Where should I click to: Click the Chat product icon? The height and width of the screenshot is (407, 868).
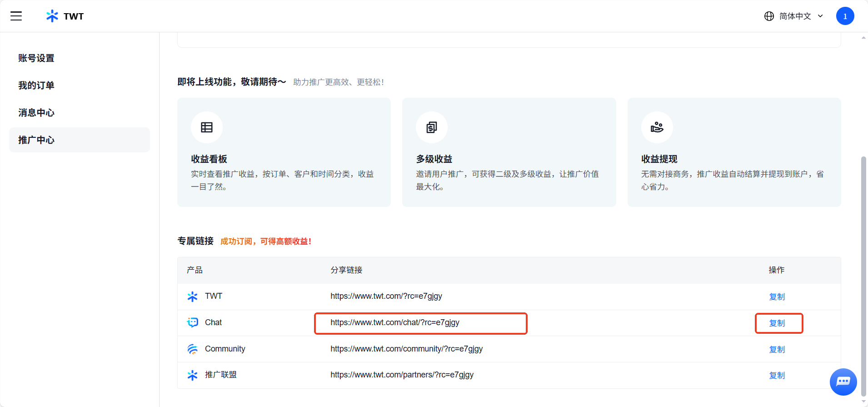(x=193, y=322)
